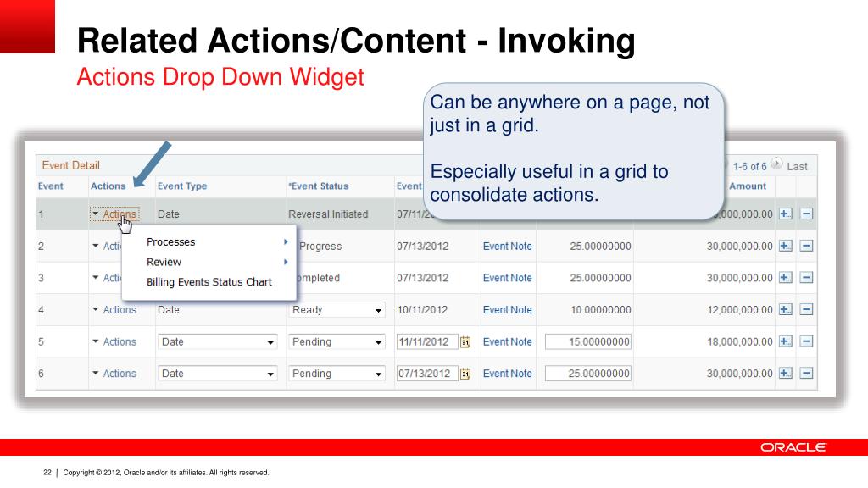Delete event row 1
This screenshot has height=488, width=868.
[807, 213]
